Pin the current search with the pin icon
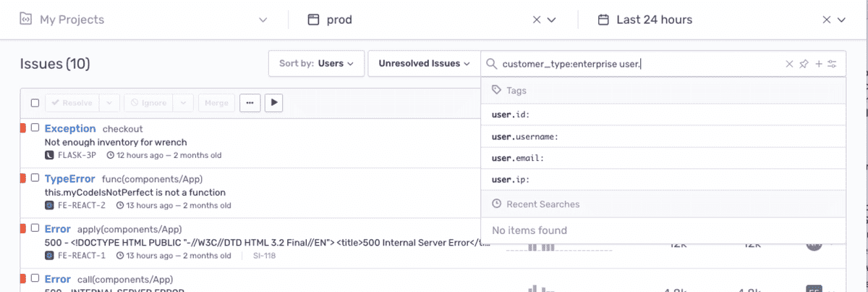 point(804,64)
